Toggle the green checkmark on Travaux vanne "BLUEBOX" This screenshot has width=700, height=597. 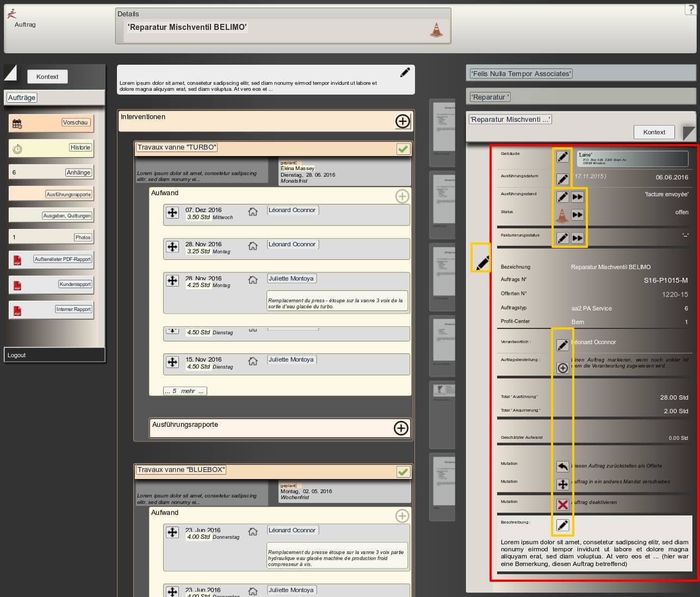(x=403, y=471)
